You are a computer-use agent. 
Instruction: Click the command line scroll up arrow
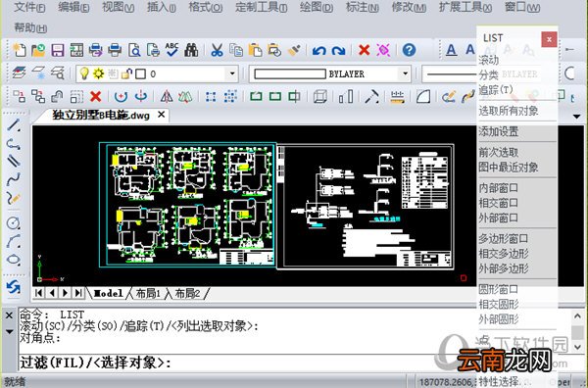[577, 316]
